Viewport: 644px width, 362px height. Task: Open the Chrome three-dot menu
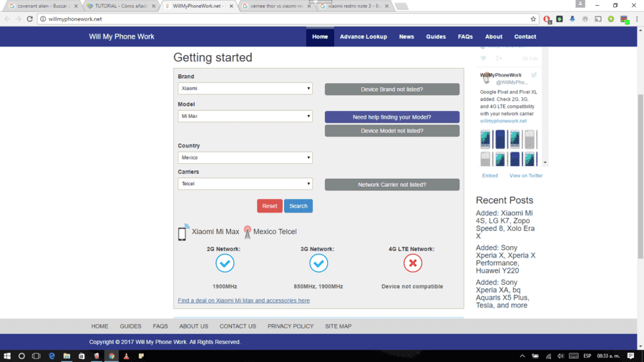(637, 19)
